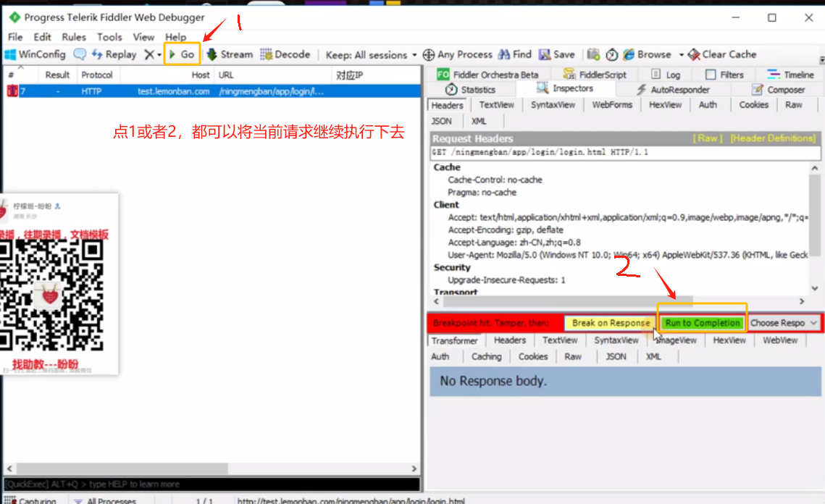Click the Result column header
The height and width of the screenshot is (504, 825).
pos(57,75)
